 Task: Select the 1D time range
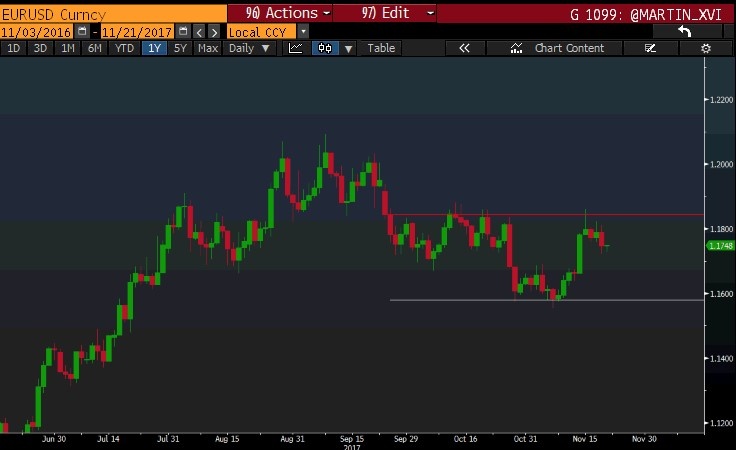(14, 48)
